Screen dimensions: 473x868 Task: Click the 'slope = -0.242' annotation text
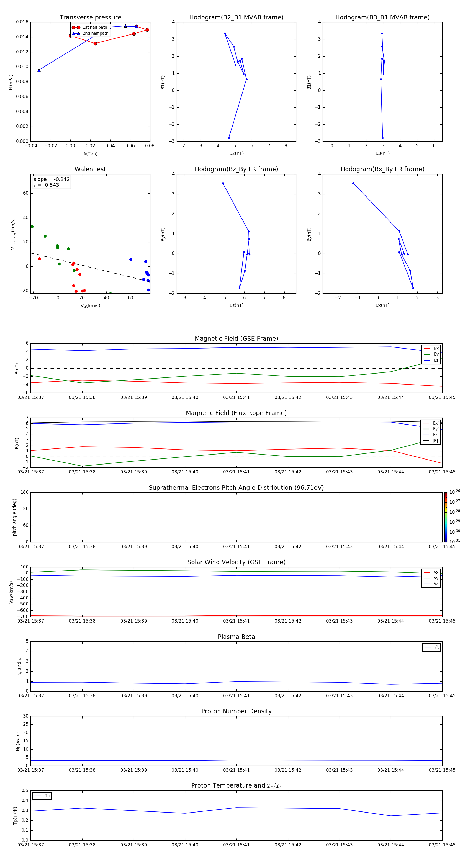point(52,179)
